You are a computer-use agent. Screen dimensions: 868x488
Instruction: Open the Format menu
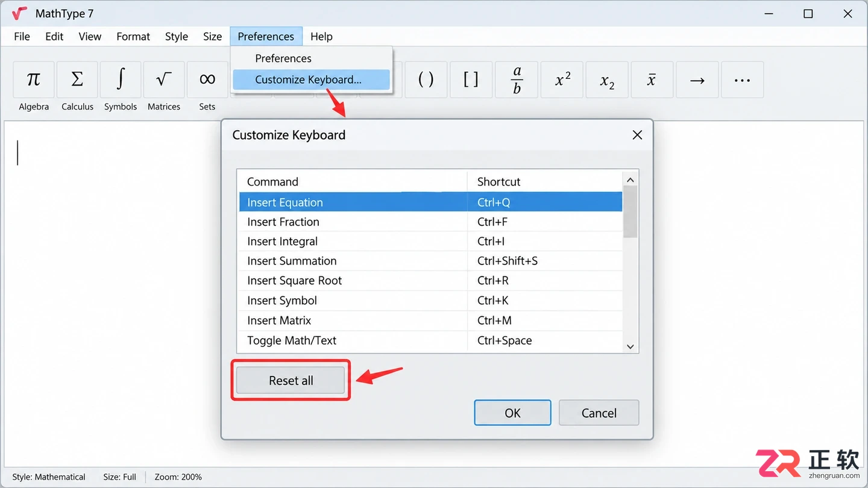(x=133, y=37)
